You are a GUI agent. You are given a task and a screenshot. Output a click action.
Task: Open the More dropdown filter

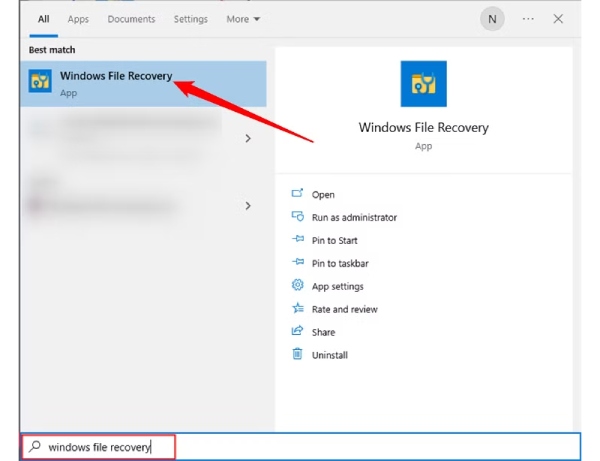243,19
